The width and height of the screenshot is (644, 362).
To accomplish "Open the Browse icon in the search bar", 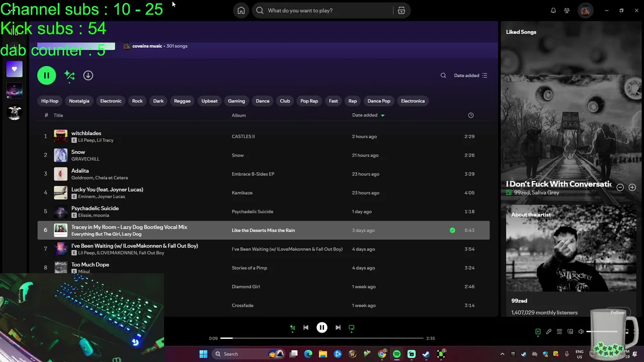I will coord(401,11).
